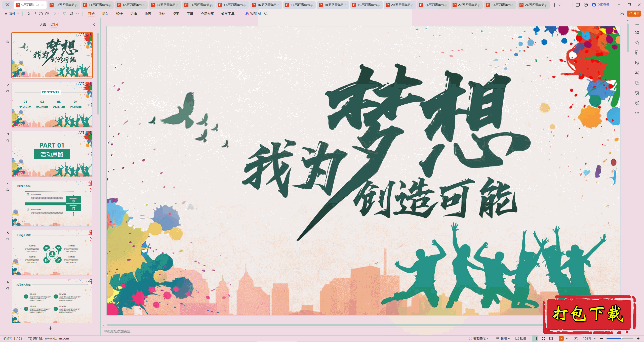The image size is (644, 342).
Task: Open the object properties sliders icon in sidebar
Action: [637, 32]
